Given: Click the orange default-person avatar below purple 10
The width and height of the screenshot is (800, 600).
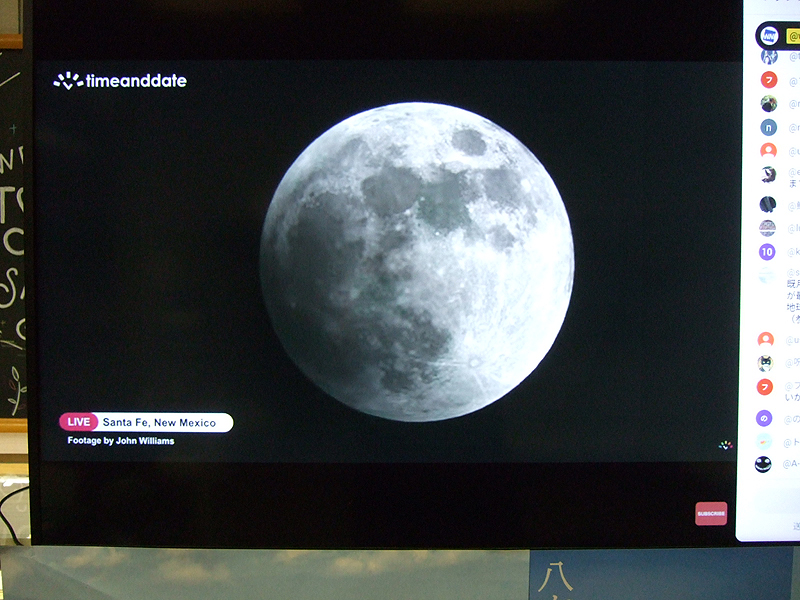Looking at the screenshot, I should click(x=765, y=340).
